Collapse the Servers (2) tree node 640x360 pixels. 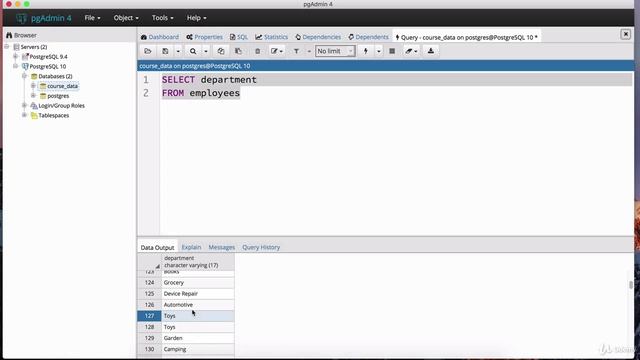tap(7, 47)
